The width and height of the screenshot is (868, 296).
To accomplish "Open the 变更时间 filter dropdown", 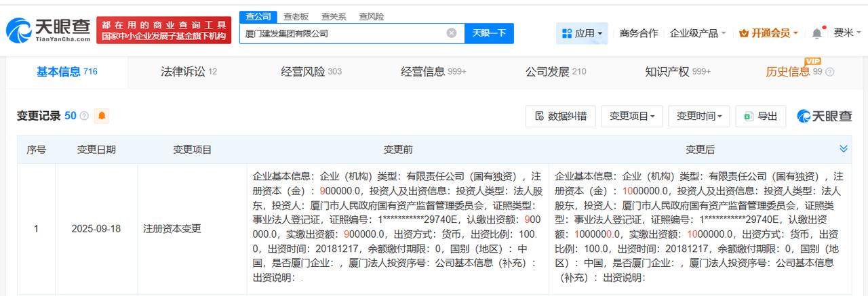I will [699, 117].
